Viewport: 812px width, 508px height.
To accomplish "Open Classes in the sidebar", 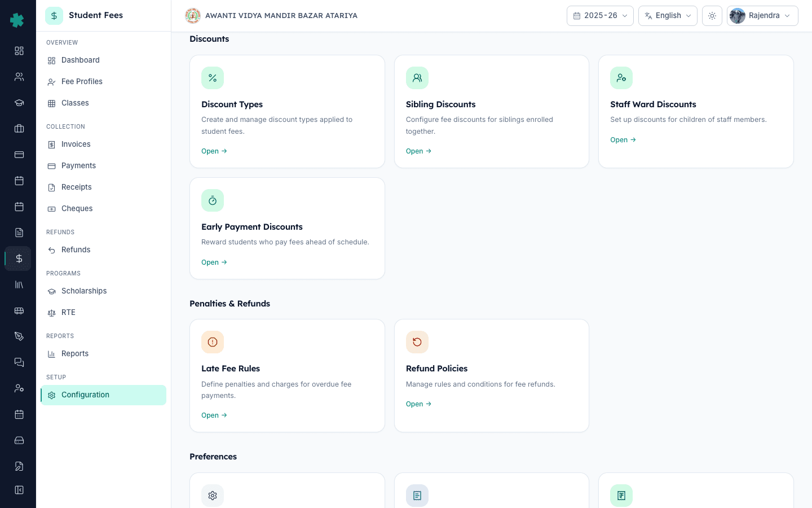I will tap(103, 103).
